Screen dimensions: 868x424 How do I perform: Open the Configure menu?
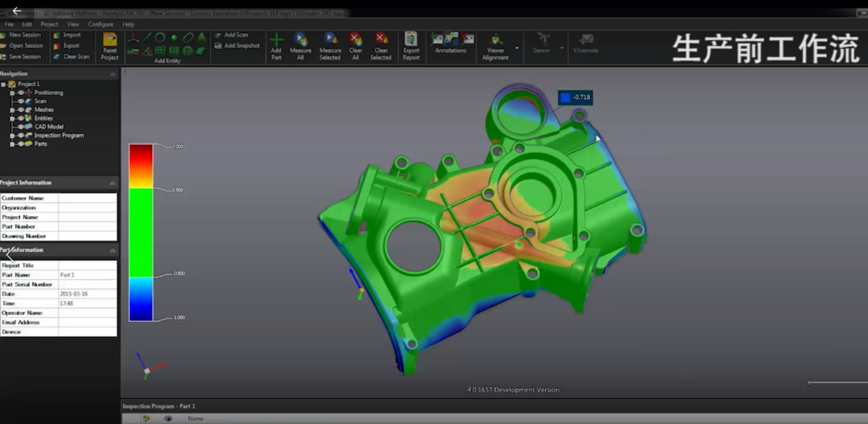coord(100,24)
